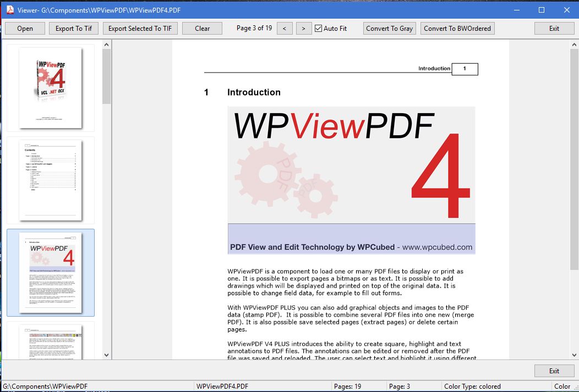This screenshot has width=579, height=392.
Task: Select the cover page thumbnail
Action: click(x=51, y=88)
